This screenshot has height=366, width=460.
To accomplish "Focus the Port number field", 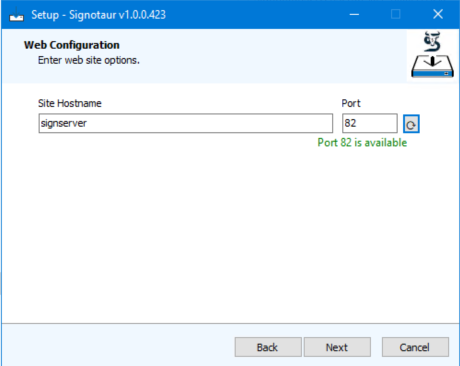I will [x=370, y=123].
